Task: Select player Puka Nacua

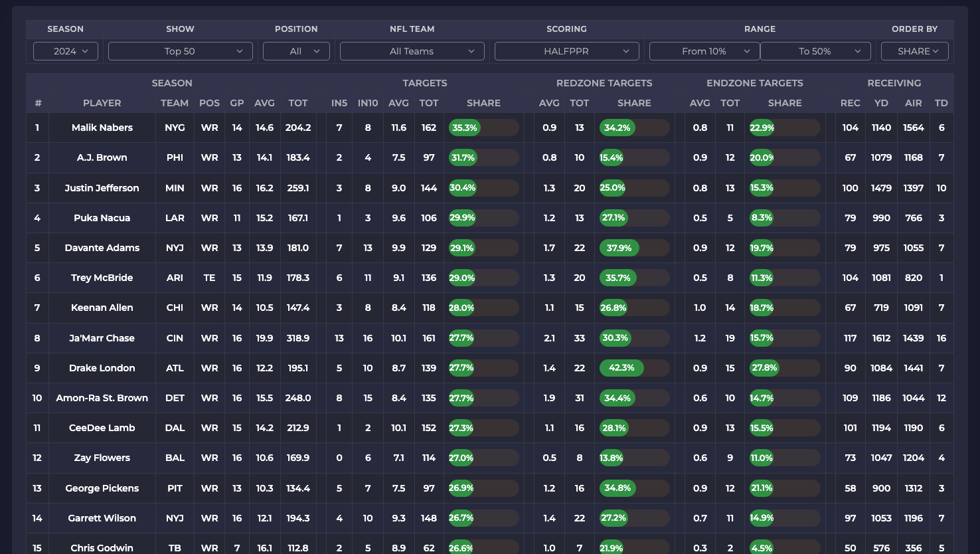Action: [102, 218]
